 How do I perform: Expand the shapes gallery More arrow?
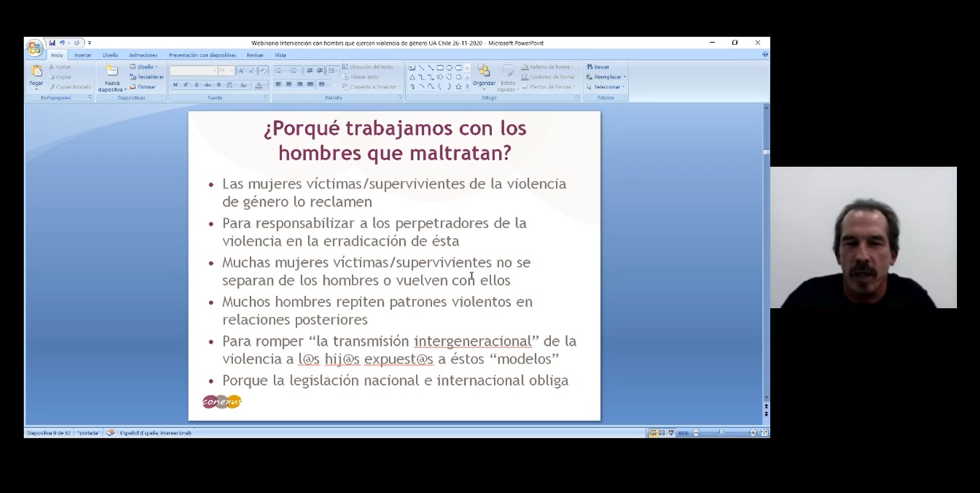[467, 87]
